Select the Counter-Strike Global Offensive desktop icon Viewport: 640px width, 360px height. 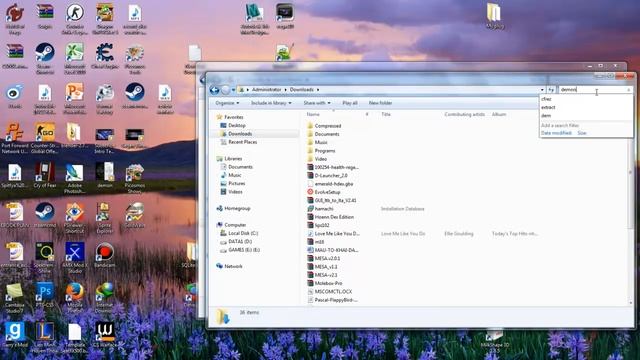(44, 139)
